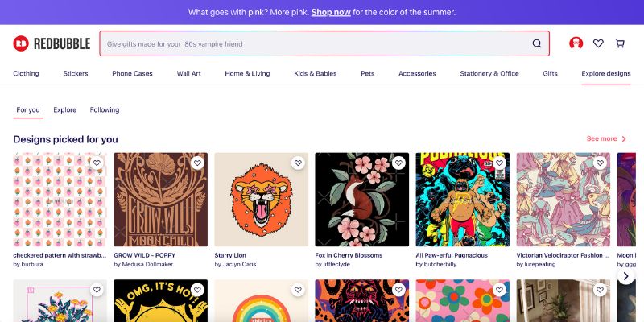The image size is (644, 322).
Task: Switch to the Following tab
Action: pos(105,109)
